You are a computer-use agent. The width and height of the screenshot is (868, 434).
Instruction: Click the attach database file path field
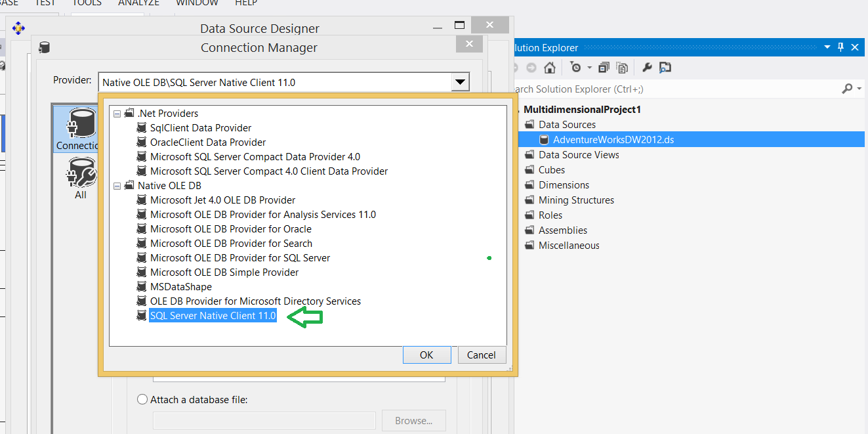coord(264,421)
